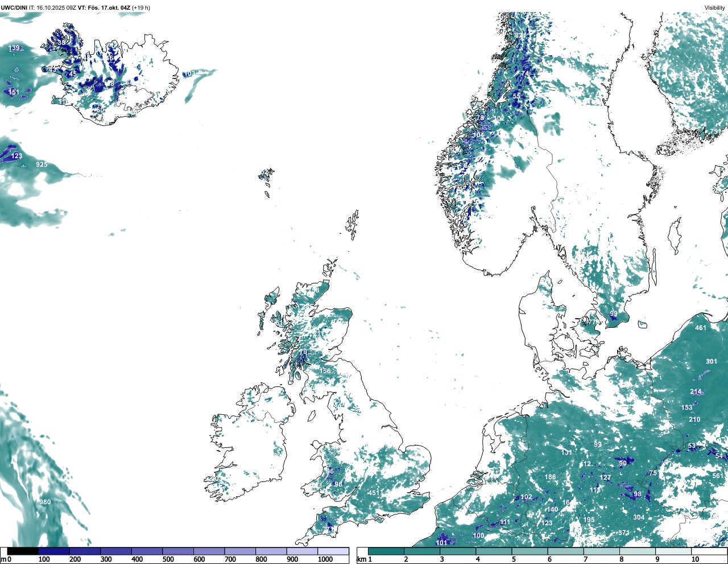This screenshot has height=564, width=728.
Task: Click the '980' value in southwest Atlantic
Action: [x=44, y=502]
